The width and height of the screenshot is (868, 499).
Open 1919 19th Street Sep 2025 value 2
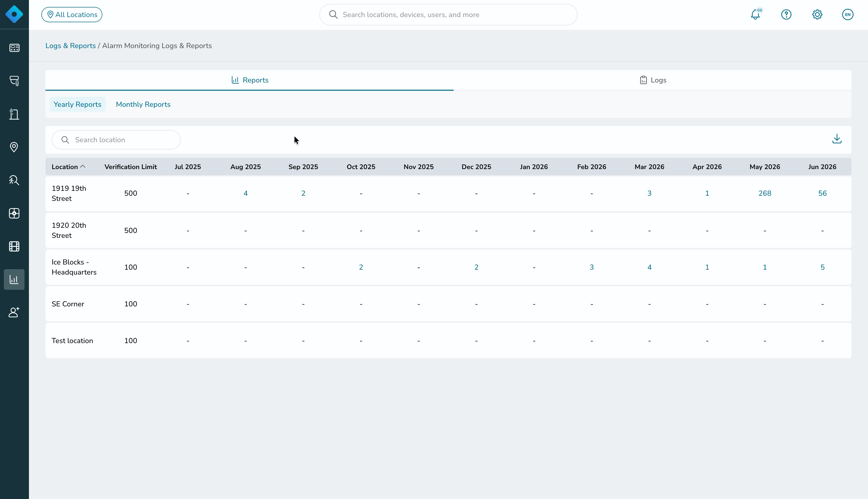(303, 193)
